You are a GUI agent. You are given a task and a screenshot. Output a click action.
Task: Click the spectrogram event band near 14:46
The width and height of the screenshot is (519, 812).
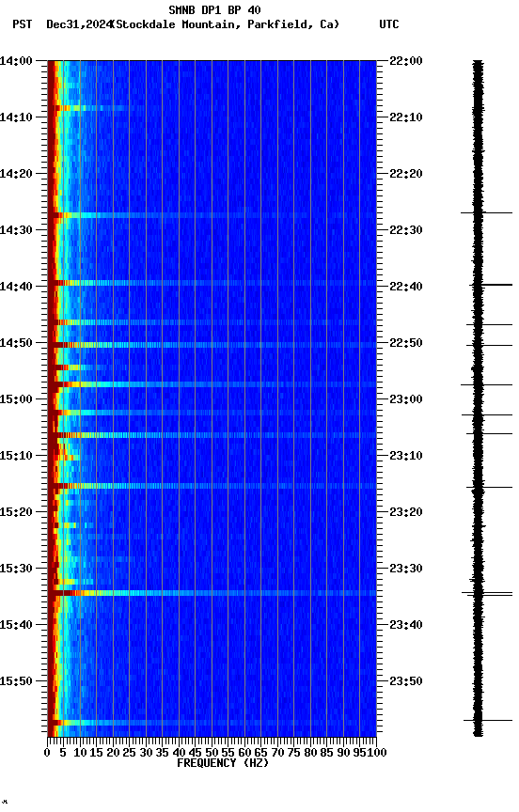pyautogui.click(x=212, y=322)
